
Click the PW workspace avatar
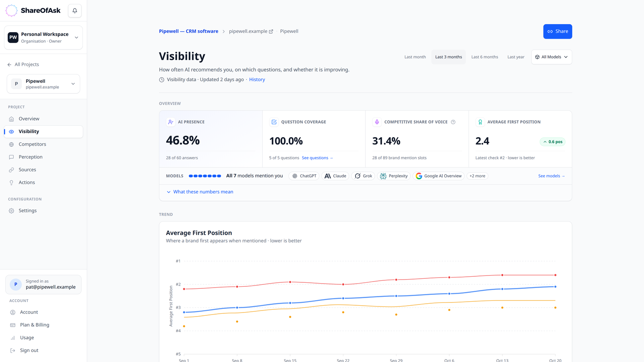click(x=13, y=37)
